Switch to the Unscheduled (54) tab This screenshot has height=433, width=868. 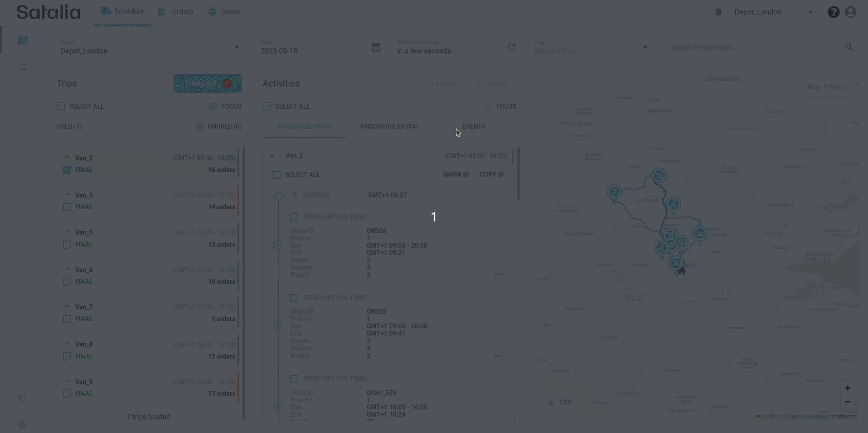(x=389, y=126)
